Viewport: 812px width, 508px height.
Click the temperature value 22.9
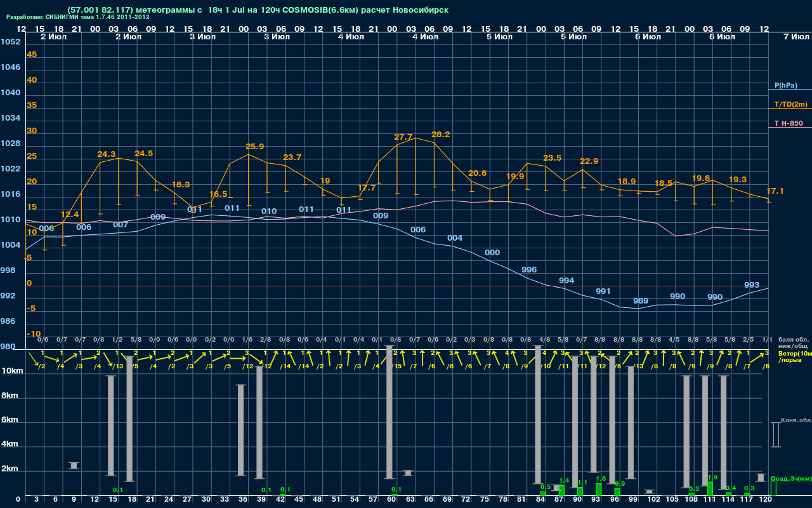(589, 161)
